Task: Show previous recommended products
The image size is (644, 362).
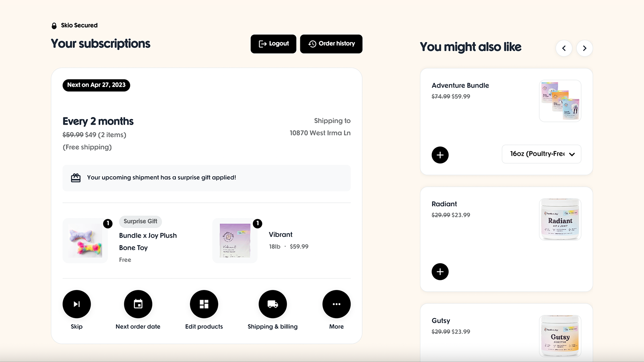Action: (564, 48)
